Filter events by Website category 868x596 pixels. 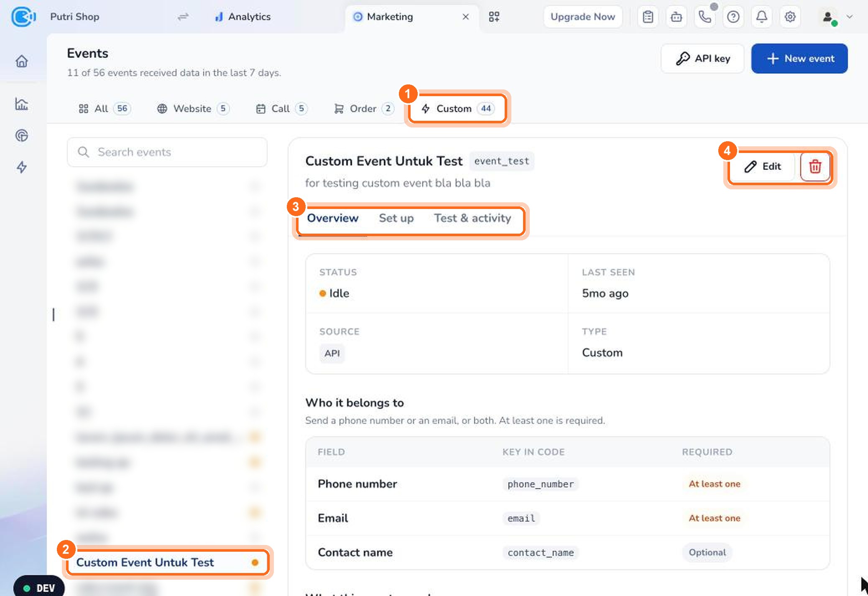point(193,109)
